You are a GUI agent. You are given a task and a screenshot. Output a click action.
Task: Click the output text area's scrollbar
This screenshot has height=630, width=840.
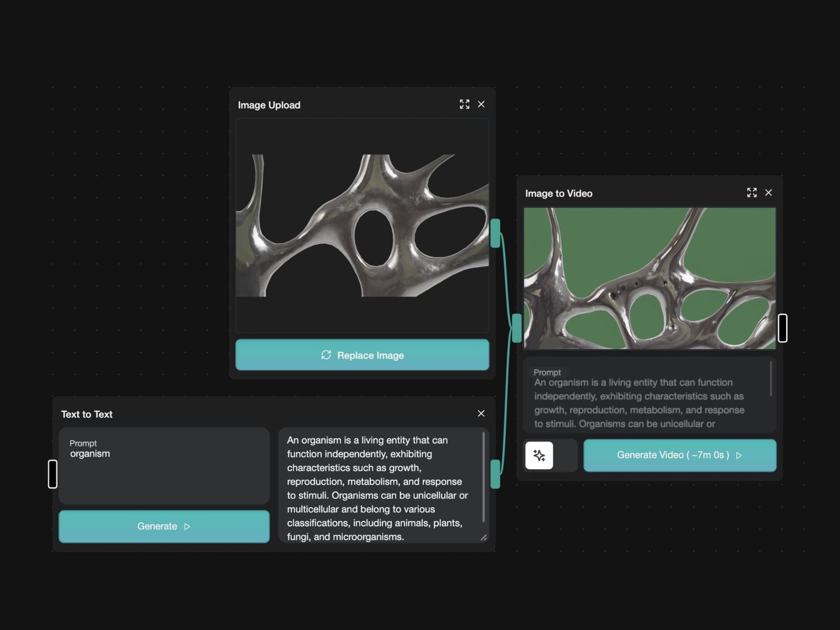[484, 477]
